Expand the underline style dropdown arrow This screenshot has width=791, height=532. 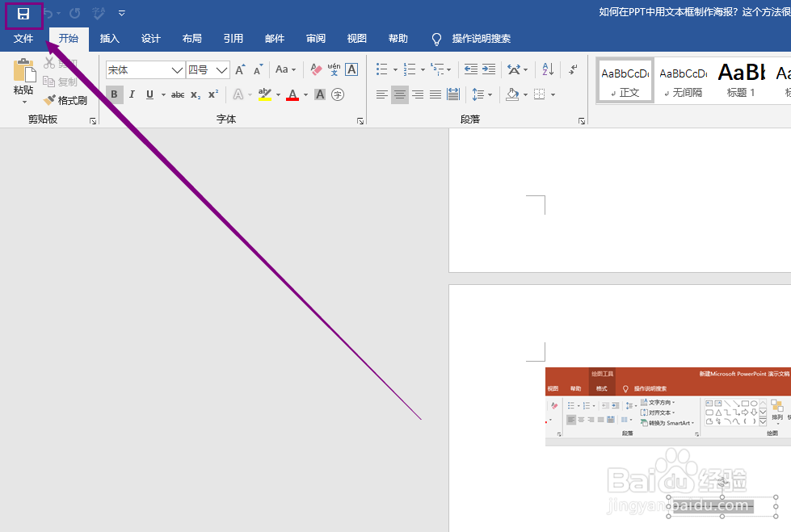pyautogui.click(x=163, y=94)
